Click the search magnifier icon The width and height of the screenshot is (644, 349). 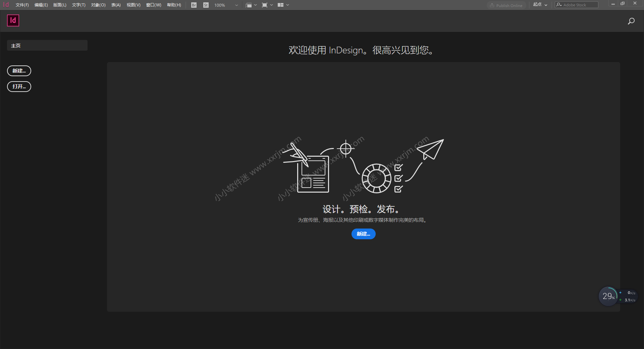point(631,21)
